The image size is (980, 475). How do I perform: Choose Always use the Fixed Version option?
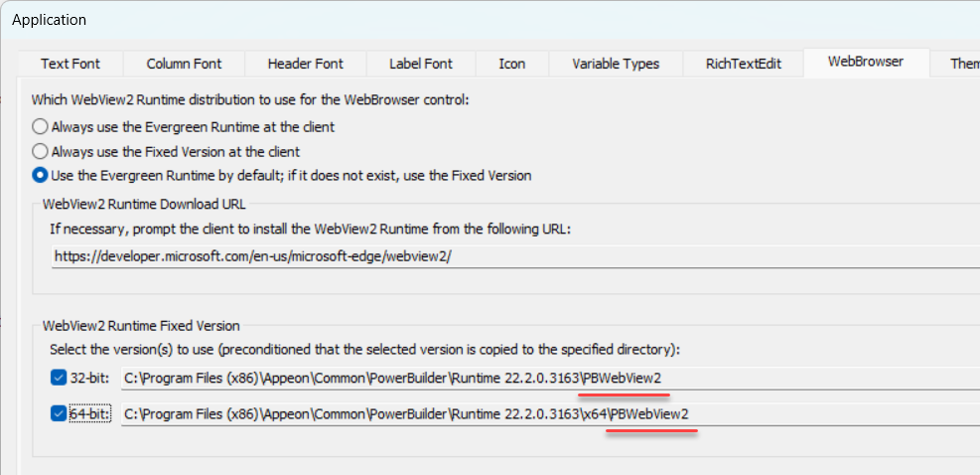click(x=41, y=152)
